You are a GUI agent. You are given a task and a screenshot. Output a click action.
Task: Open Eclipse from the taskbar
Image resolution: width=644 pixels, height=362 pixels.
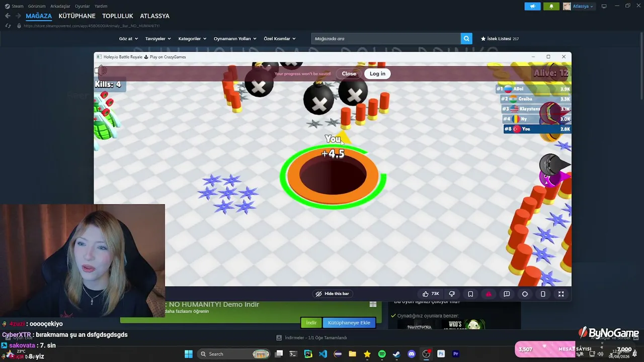(x=338, y=354)
